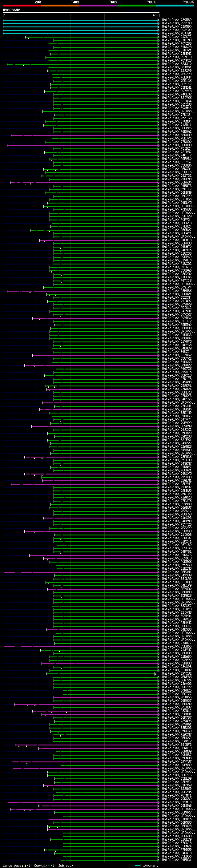Image resolution: width=197 pixels, height=868 pixels.
Task: Open hit UniRef100_P93109
Action: [177, 30]
